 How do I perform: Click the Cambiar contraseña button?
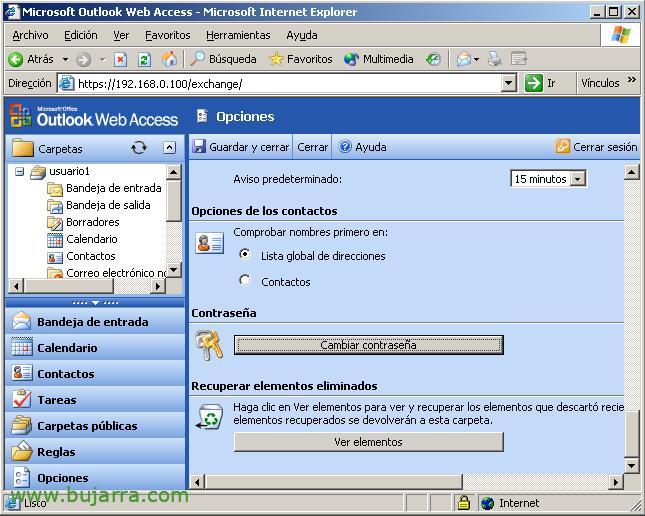point(369,345)
